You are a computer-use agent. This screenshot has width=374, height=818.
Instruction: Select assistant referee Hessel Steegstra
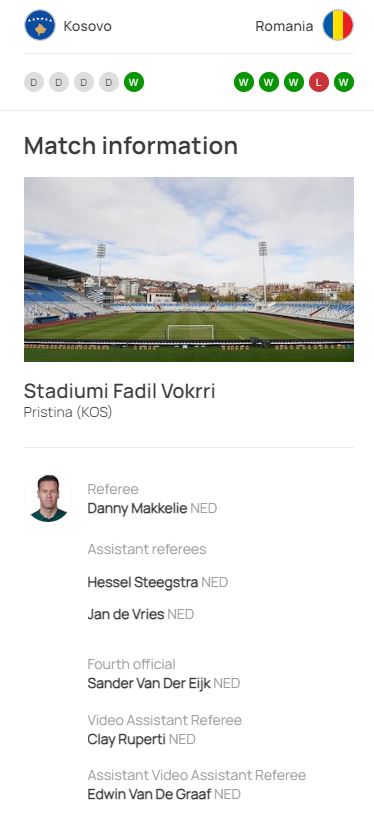142,582
